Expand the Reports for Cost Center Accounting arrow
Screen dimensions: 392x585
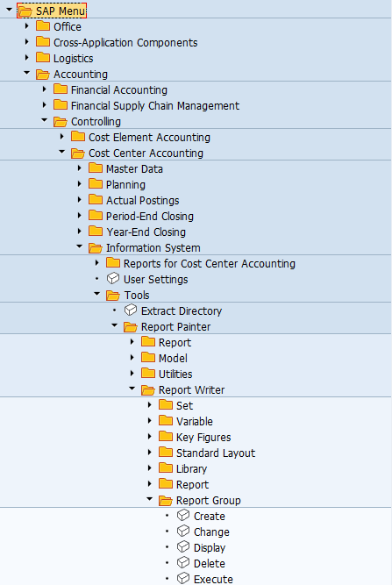click(x=96, y=263)
